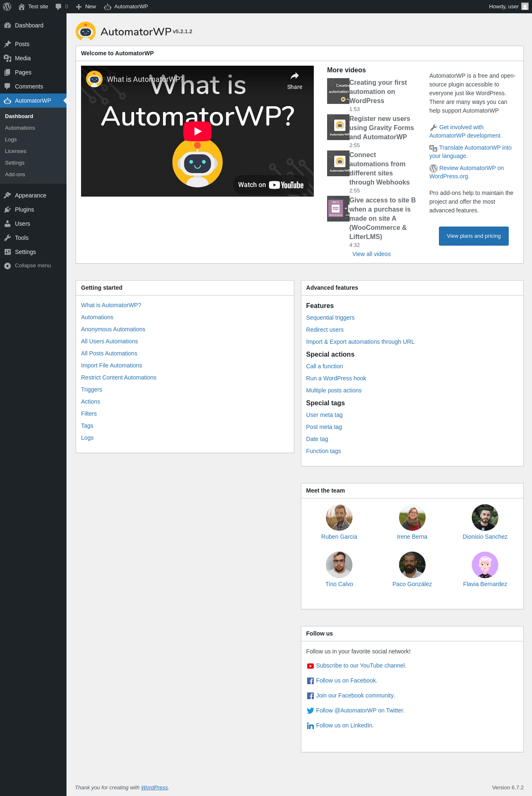Open Import & Export automations through URL link
The height and width of the screenshot is (796, 532).
coord(360,342)
